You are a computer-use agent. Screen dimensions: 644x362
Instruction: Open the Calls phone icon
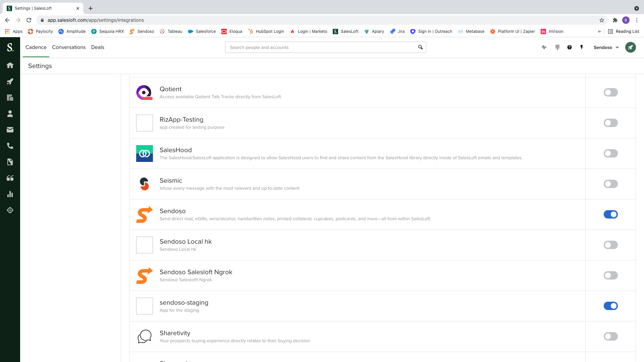click(10, 146)
